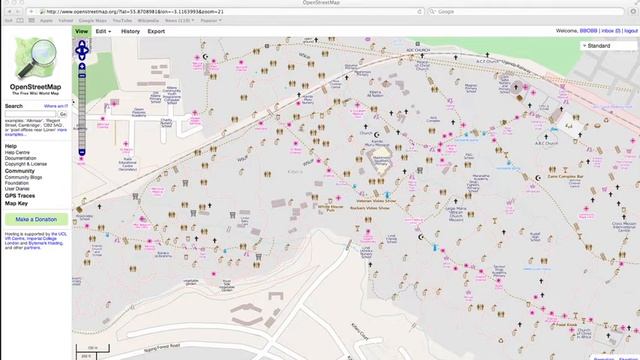Open the Bytemark Hosting link
Screen dimensions: 640x360
tap(45, 243)
